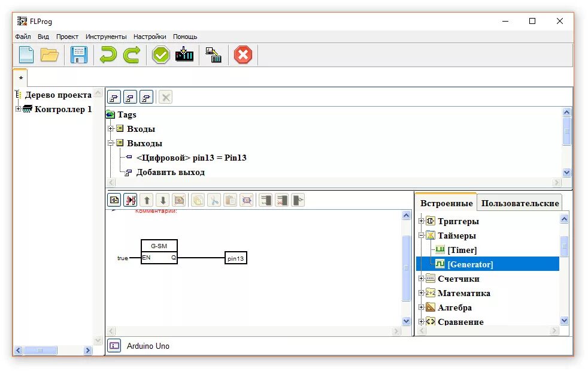Click the paste clipboard icon

(x=230, y=200)
